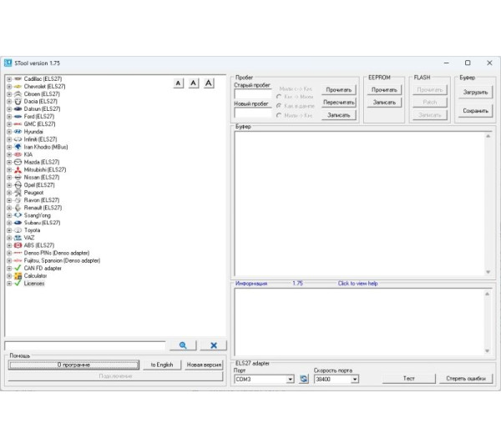Click the green checkmark icon beside Licenses
501x448 pixels.
tap(18, 283)
